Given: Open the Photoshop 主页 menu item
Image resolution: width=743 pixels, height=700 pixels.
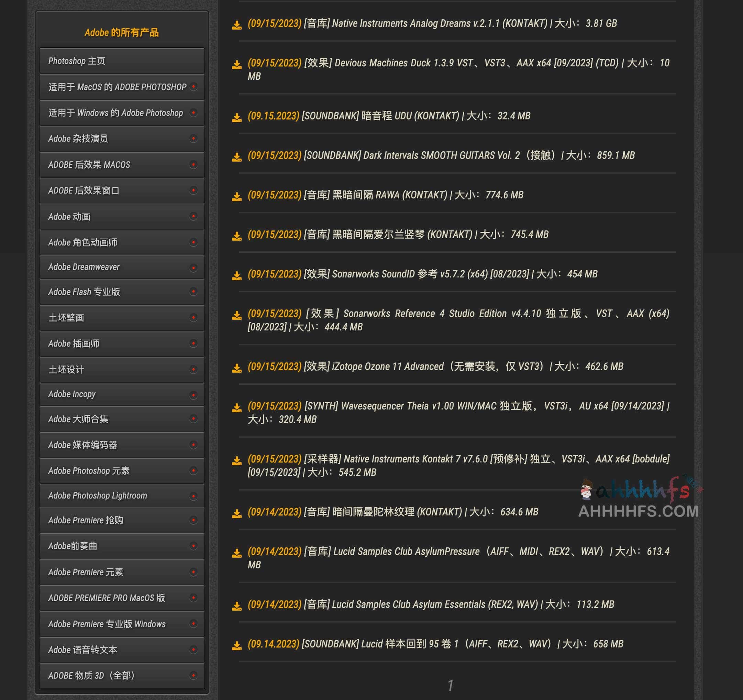Looking at the screenshot, I should [122, 61].
